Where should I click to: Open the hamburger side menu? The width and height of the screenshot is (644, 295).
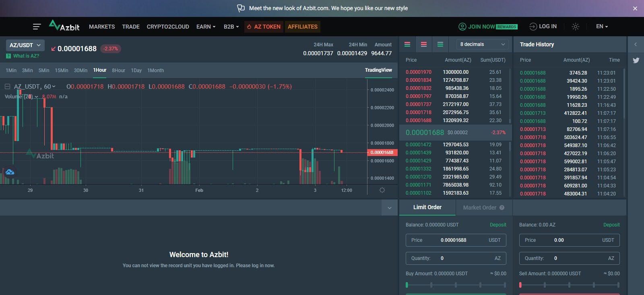pos(37,27)
